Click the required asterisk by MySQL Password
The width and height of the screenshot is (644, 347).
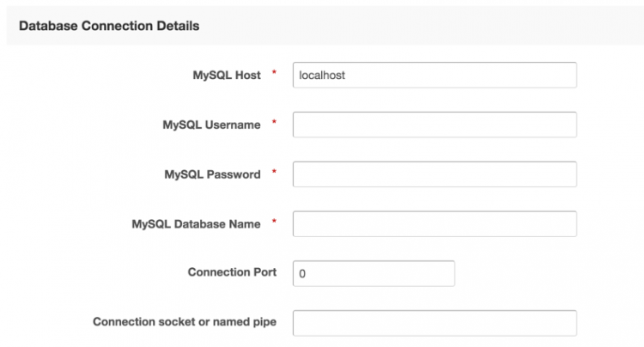[x=274, y=172]
